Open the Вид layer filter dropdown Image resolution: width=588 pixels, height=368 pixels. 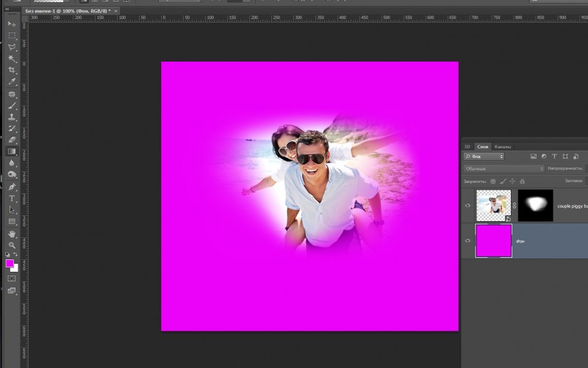[x=484, y=156]
